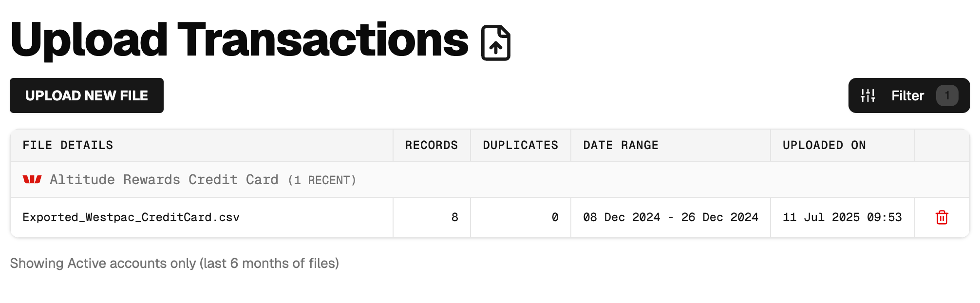Delete the Exported_Westpac_CreditCard.csv file via trash icon
This screenshot has width=980, height=303.
(x=942, y=217)
